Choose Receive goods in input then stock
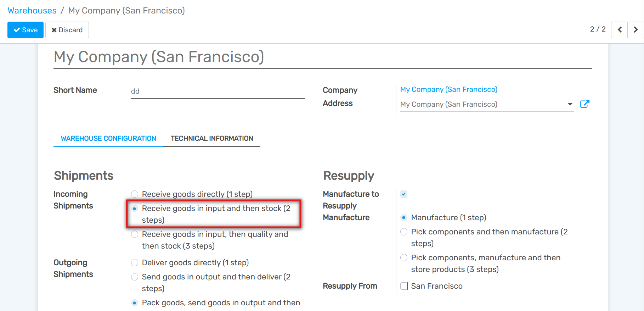644x311 pixels. tap(135, 209)
